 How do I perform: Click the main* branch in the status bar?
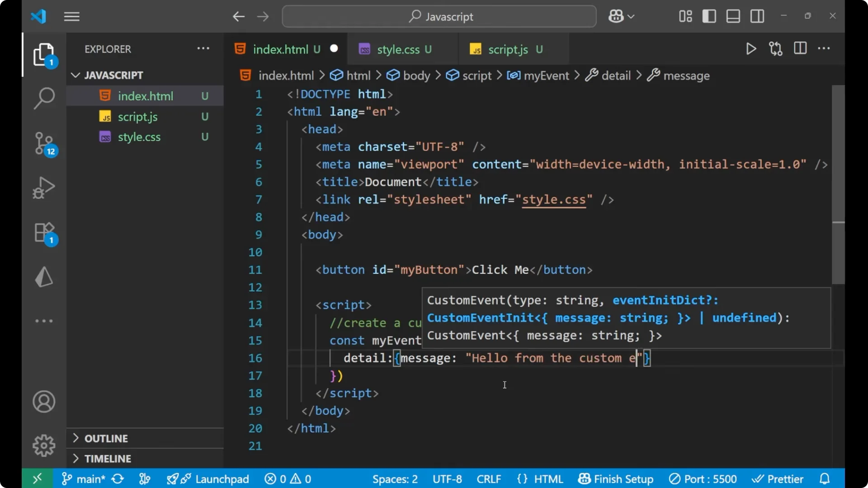tap(89, 479)
